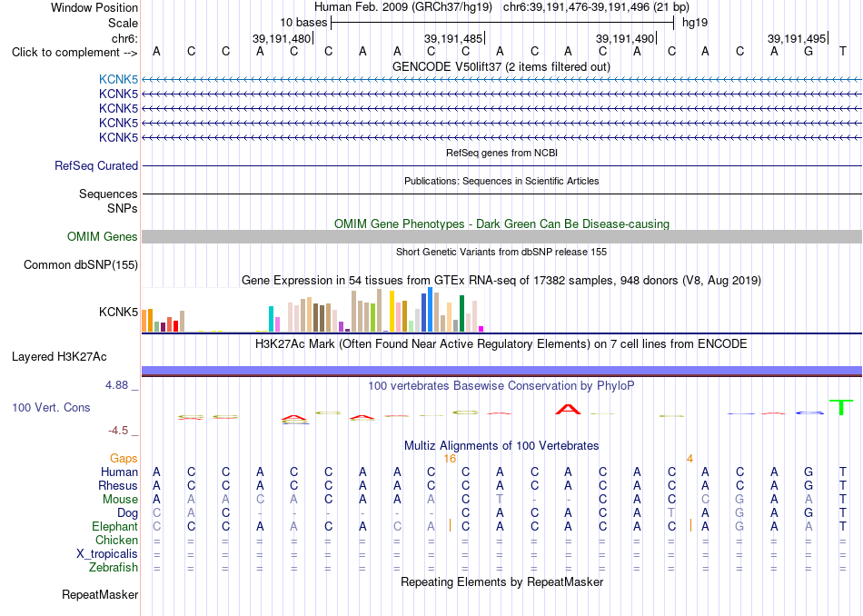863x616 pixels.
Task: Click '100 vertebrates Basewise Conservation by PhyloP' title
Action: (501, 386)
